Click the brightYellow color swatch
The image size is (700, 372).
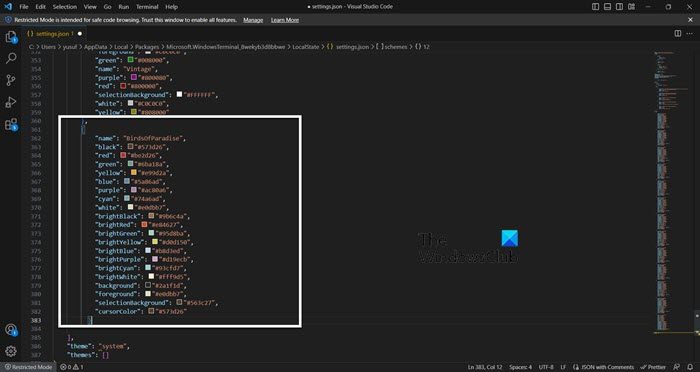[x=155, y=242]
